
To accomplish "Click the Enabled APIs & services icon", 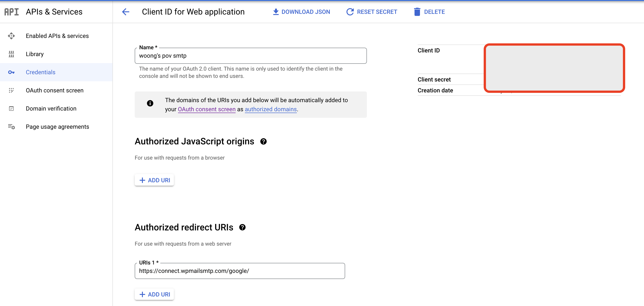I will (x=11, y=36).
